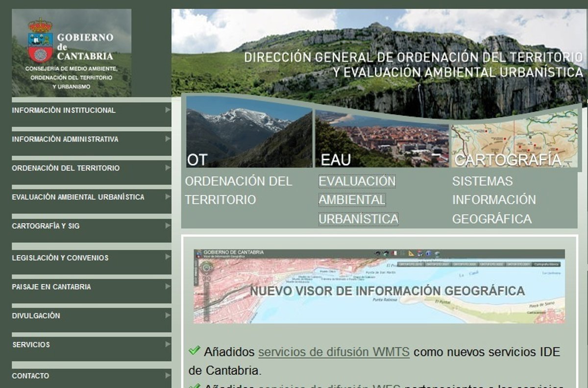Go to the Contacto sidebar menu item

click(x=30, y=376)
